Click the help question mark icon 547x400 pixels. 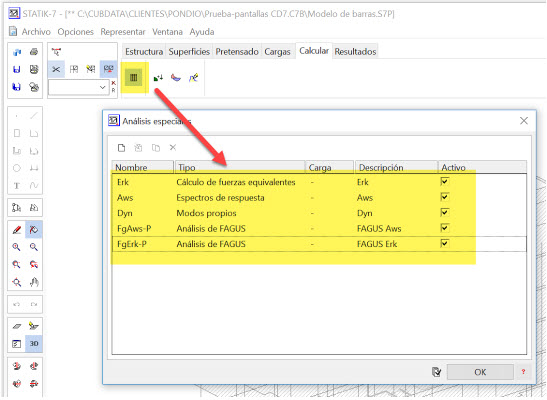tap(523, 372)
